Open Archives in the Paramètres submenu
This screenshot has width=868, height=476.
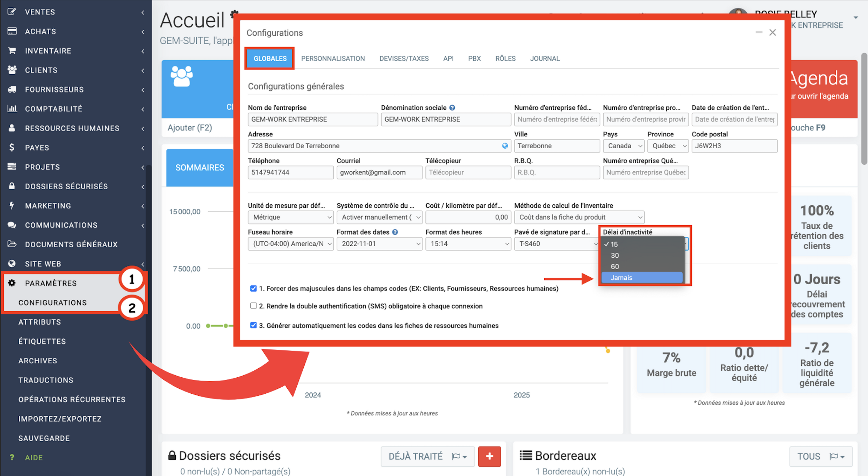pos(38,360)
